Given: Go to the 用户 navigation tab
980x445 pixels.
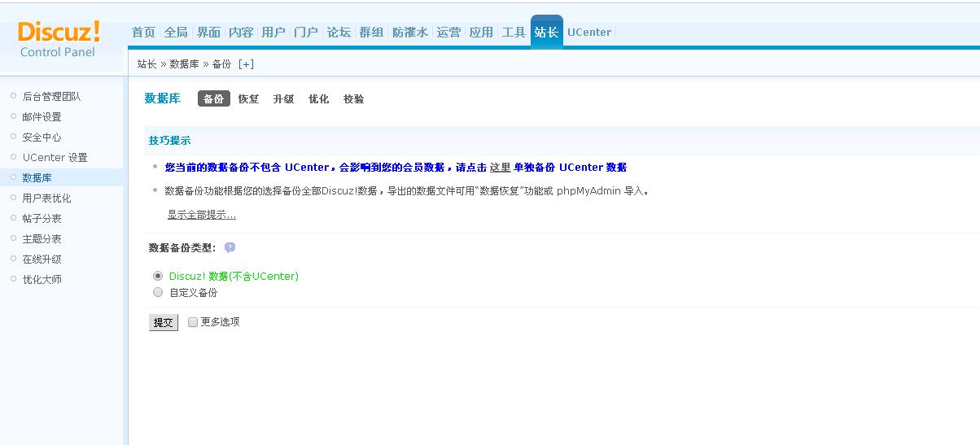Looking at the screenshot, I should click(273, 32).
